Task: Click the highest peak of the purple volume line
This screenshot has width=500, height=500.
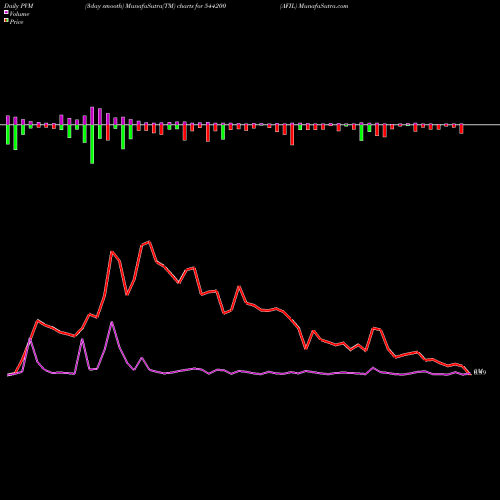Action: 112,322
